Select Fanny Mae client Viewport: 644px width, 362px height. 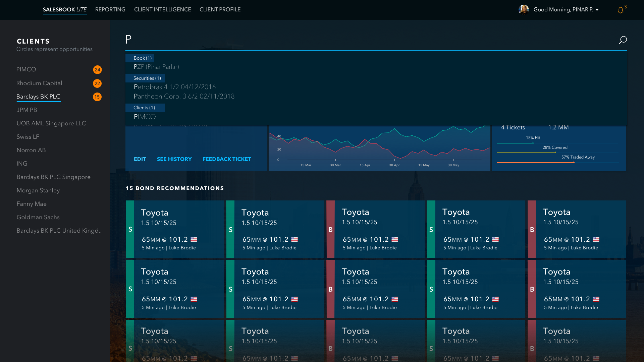(x=32, y=204)
